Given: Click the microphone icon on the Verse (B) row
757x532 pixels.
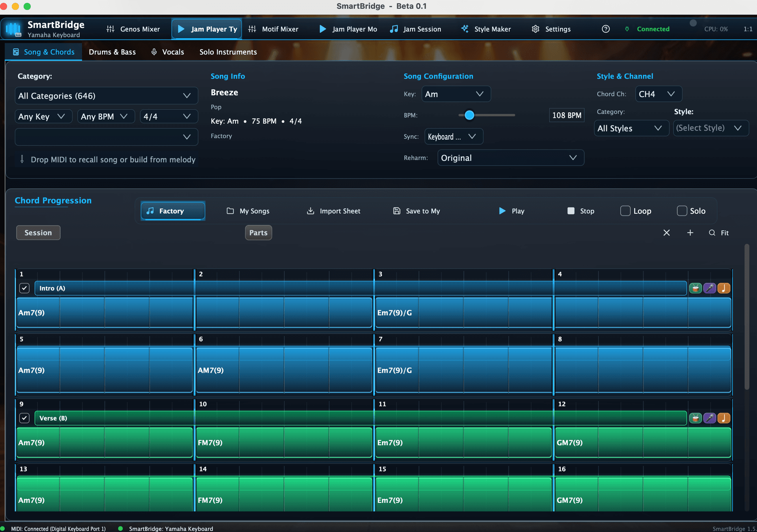Looking at the screenshot, I should click(710, 418).
